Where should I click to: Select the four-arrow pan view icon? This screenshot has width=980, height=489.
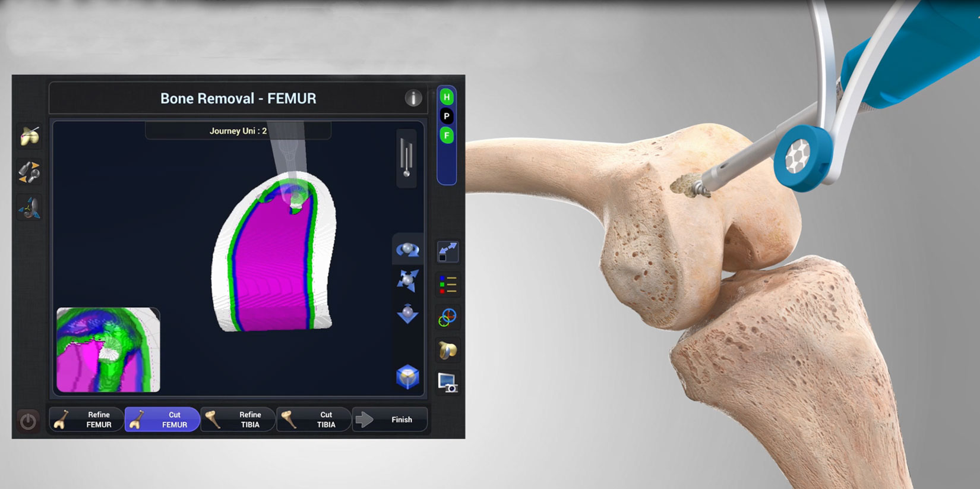click(407, 280)
